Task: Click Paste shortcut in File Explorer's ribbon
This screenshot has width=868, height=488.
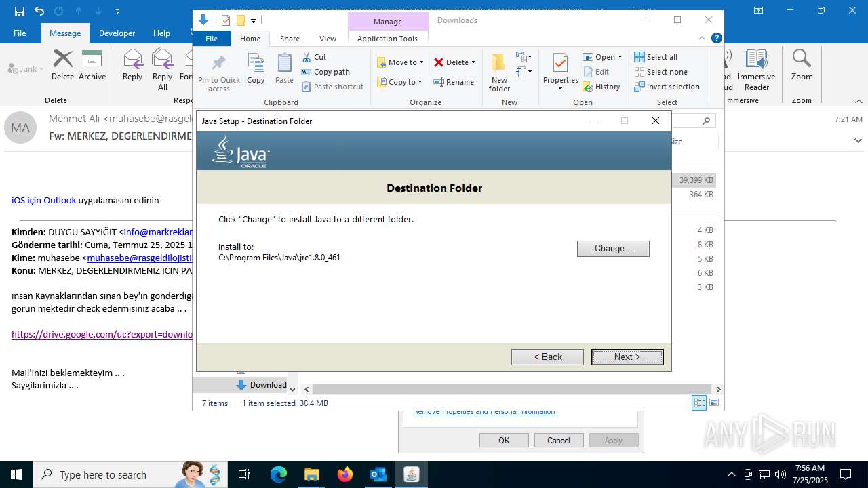Action: (x=332, y=87)
